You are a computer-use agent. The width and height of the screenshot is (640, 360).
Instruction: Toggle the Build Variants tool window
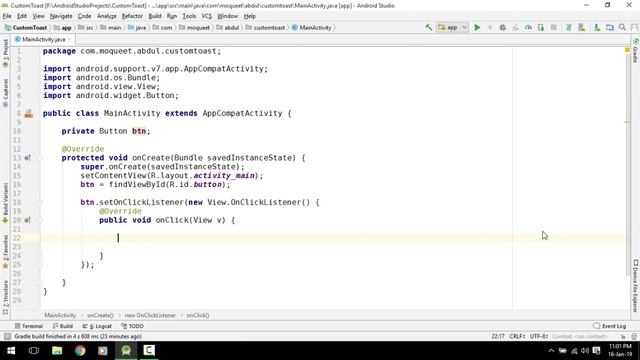(x=5, y=203)
